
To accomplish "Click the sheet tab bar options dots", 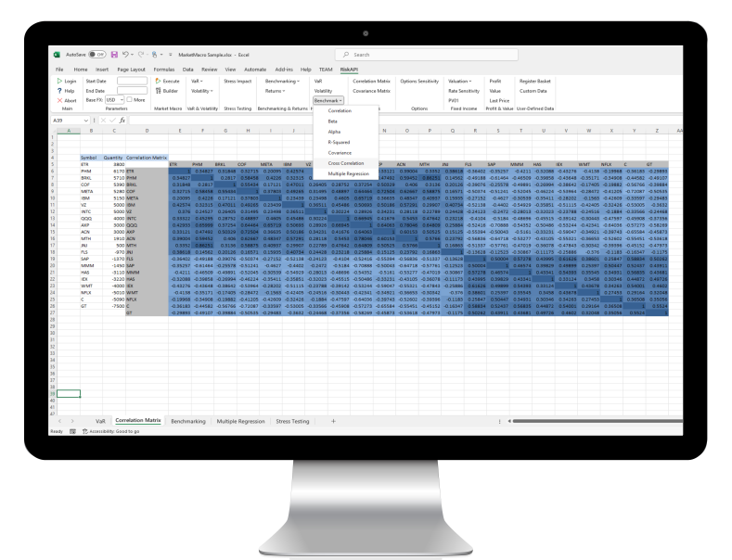I will tap(499, 422).
